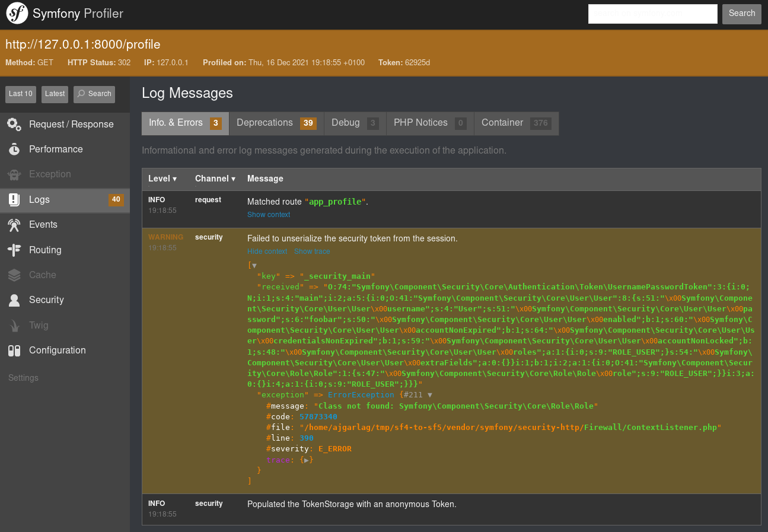The width and height of the screenshot is (768, 532).
Task: Click the sidebar Search button
Action: pyautogui.click(x=94, y=94)
